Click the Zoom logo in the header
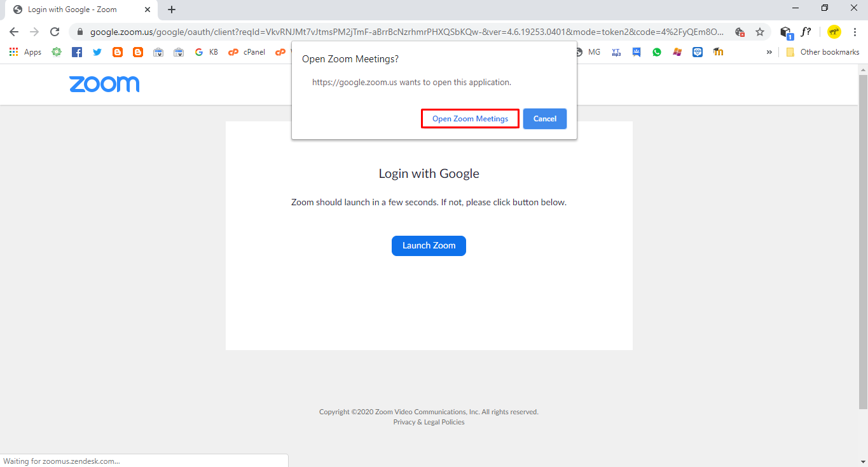 coord(104,84)
